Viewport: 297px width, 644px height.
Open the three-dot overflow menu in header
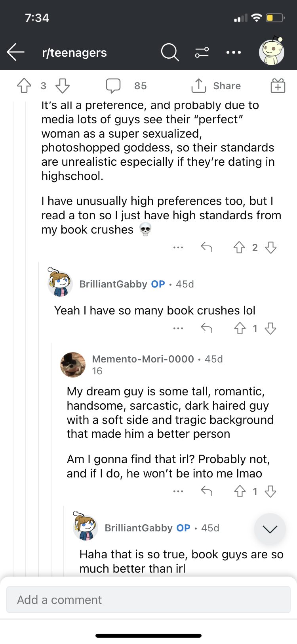click(234, 52)
